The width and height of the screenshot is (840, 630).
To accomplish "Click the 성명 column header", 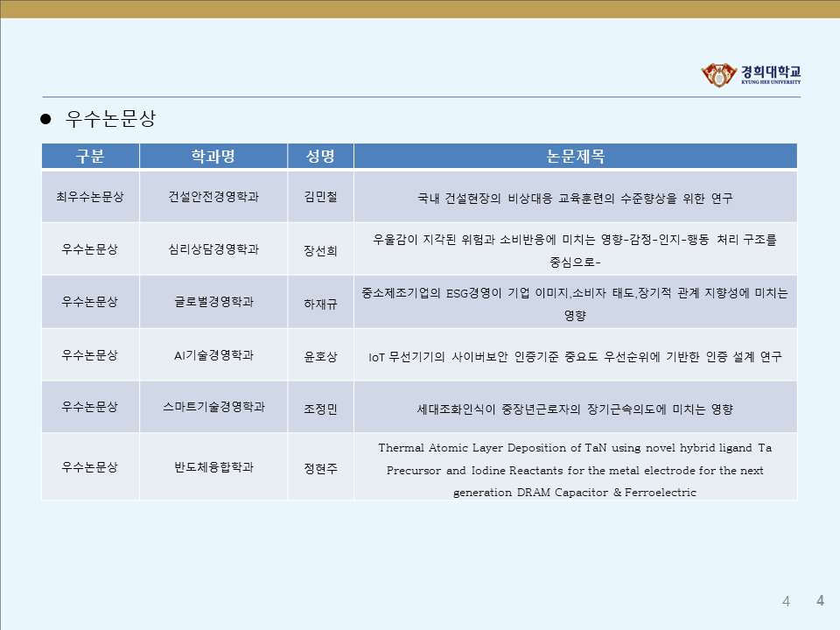I will pos(320,157).
